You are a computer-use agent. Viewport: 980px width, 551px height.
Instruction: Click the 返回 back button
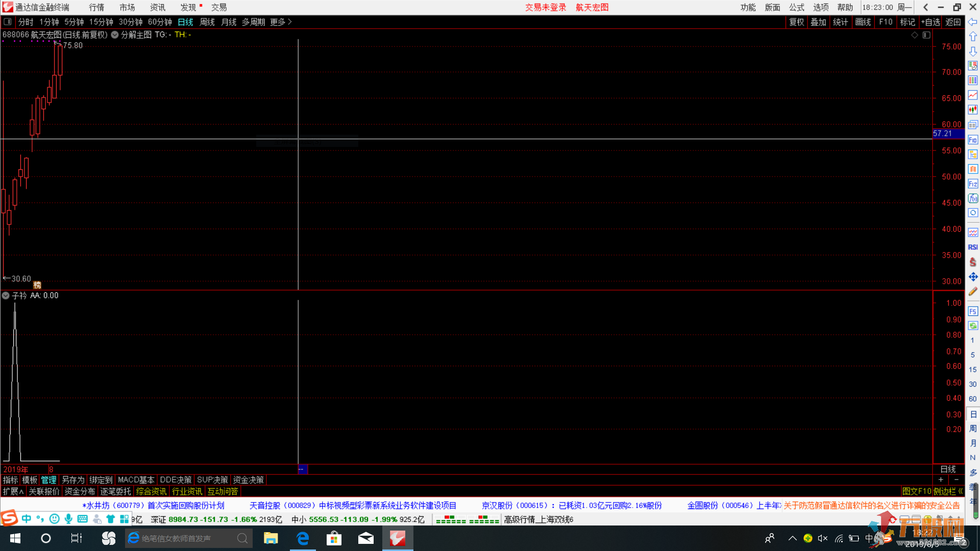(953, 22)
